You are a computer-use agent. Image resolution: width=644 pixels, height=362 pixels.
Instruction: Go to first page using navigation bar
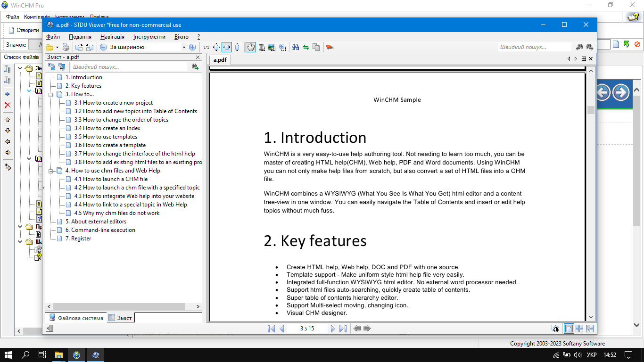tap(271, 329)
